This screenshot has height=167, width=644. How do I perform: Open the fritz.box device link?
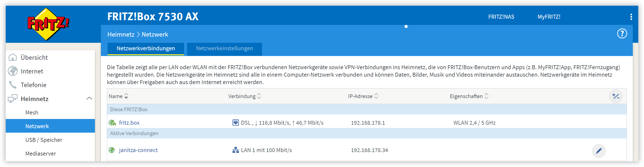click(x=129, y=122)
